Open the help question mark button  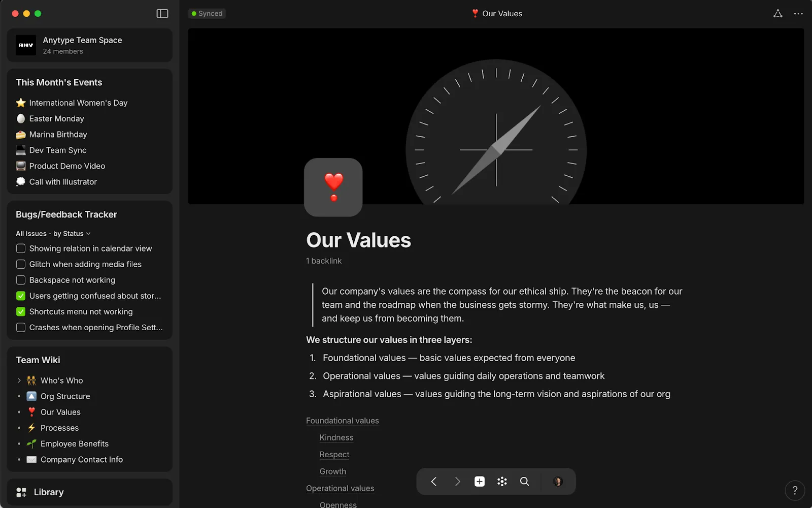(795, 491)
